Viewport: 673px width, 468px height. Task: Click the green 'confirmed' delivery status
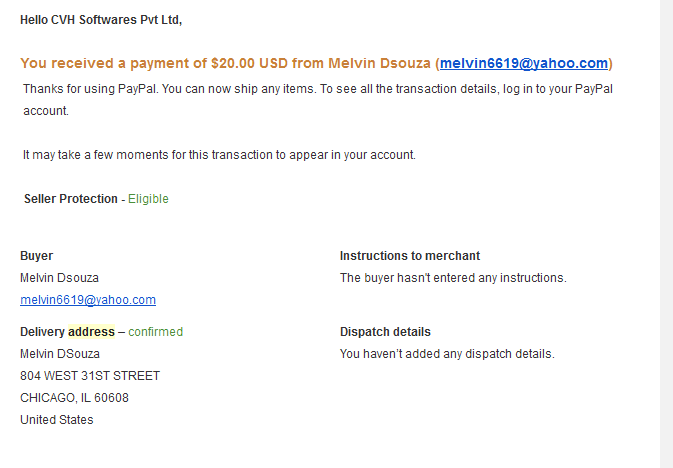coord(155,332)
